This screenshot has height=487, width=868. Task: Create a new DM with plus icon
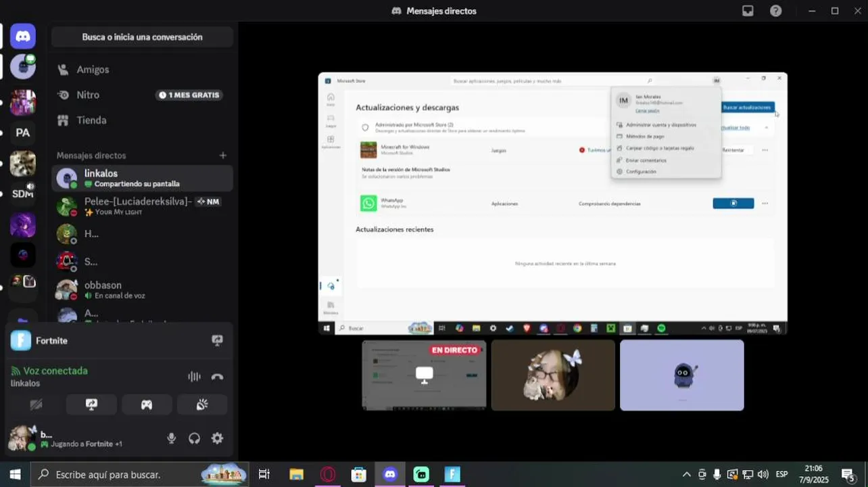point(223,156)
